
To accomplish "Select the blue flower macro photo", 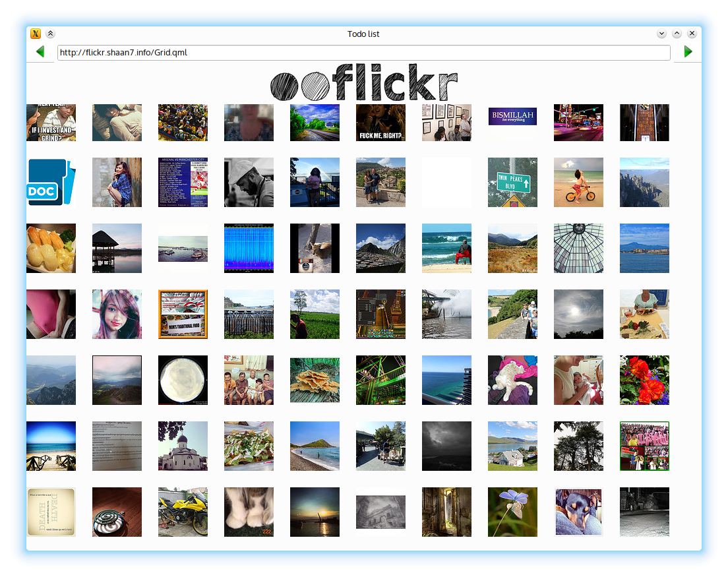I will pos(512,512).
